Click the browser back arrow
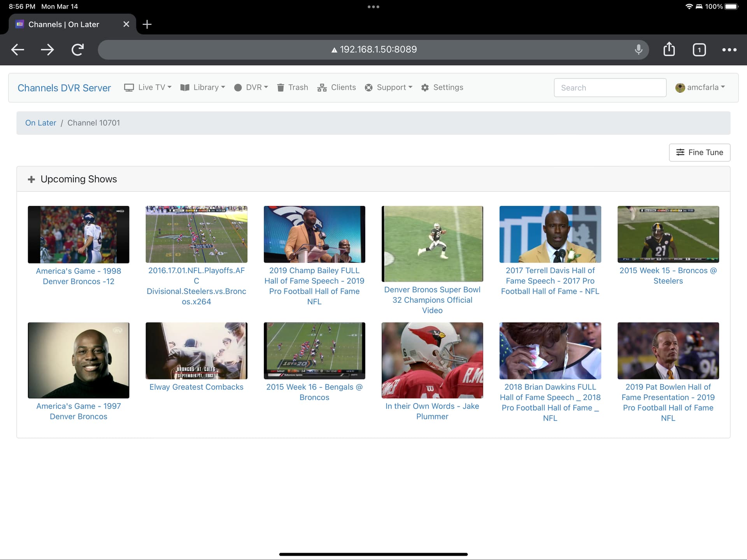This screenshot has width=747, height=560. [x=18, y=49]
